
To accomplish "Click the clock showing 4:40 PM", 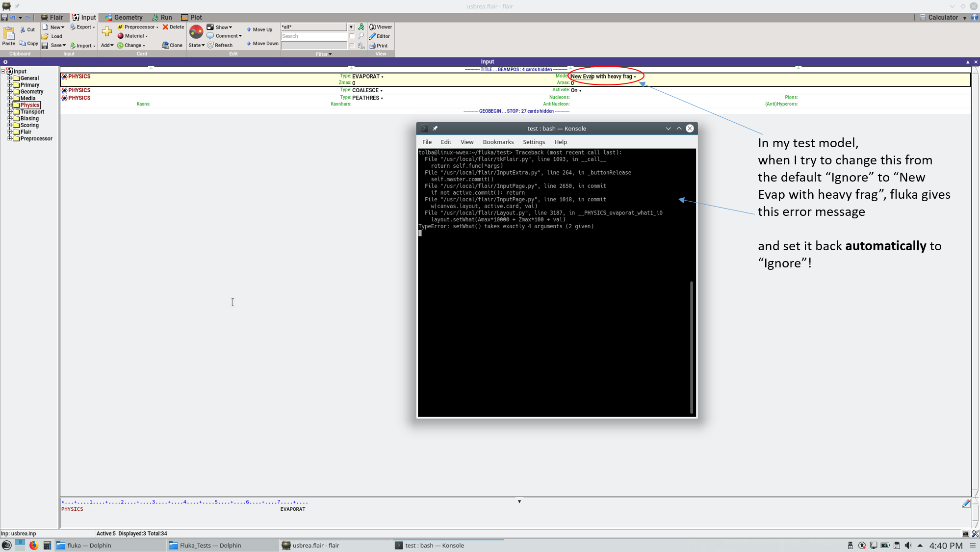I will coord(946,545).
